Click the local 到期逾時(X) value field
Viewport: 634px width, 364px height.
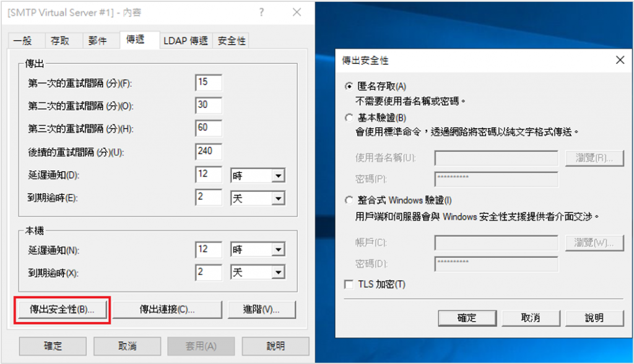209,272
